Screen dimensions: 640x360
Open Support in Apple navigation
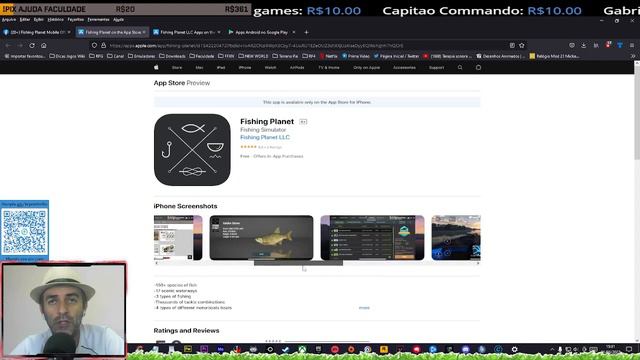click(x=436, y=67)
